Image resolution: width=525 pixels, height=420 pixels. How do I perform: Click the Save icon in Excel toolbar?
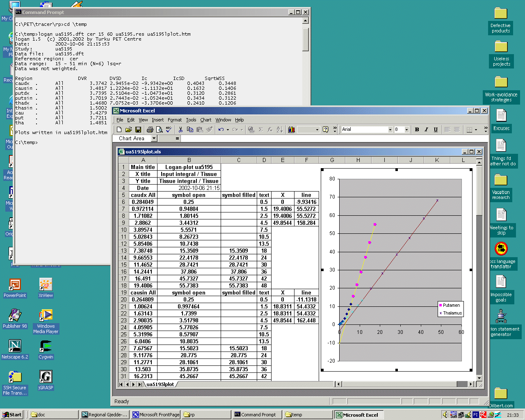[138, 130]
